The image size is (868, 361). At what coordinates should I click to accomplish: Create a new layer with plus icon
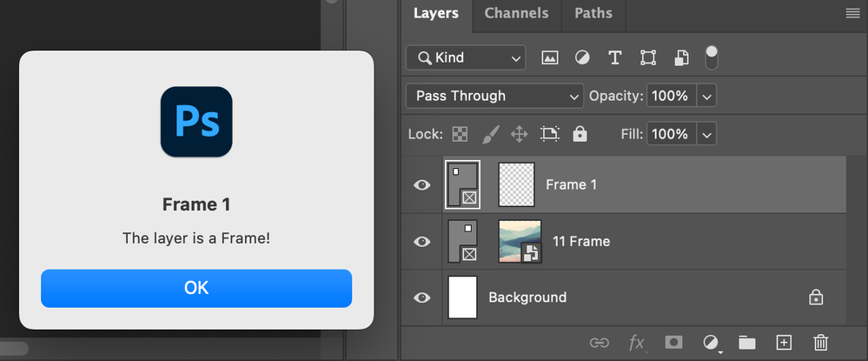coord(784,343)
